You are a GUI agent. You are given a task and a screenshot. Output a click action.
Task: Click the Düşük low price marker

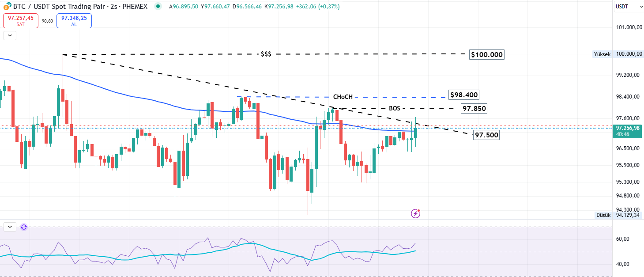(603, 215)
